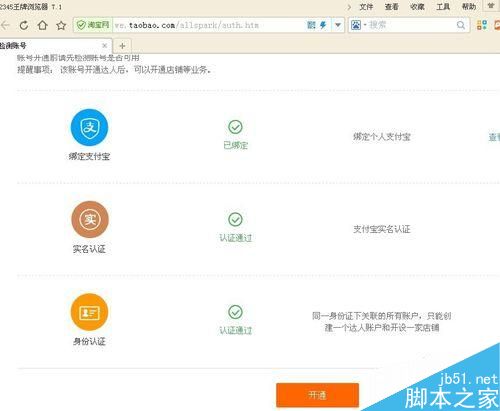Click the 提醒事项 notice text
This screenshot has height=411, width=500.
pyautogui.click(x=114, y=70)
